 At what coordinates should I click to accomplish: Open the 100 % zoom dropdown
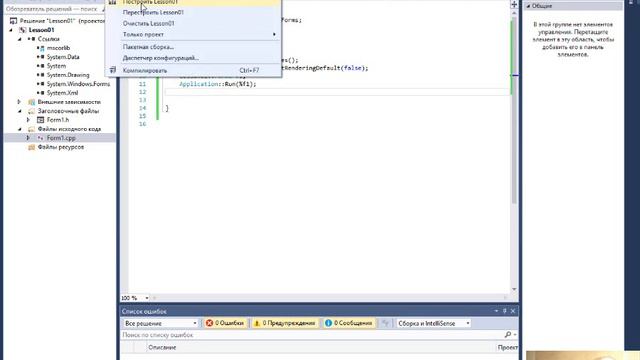click(147, 298)
